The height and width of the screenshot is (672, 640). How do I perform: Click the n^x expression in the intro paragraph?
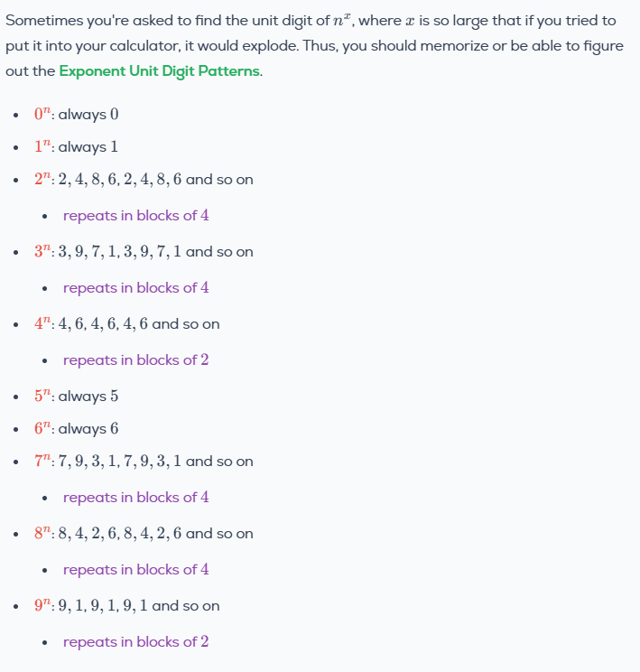(342, 20)
